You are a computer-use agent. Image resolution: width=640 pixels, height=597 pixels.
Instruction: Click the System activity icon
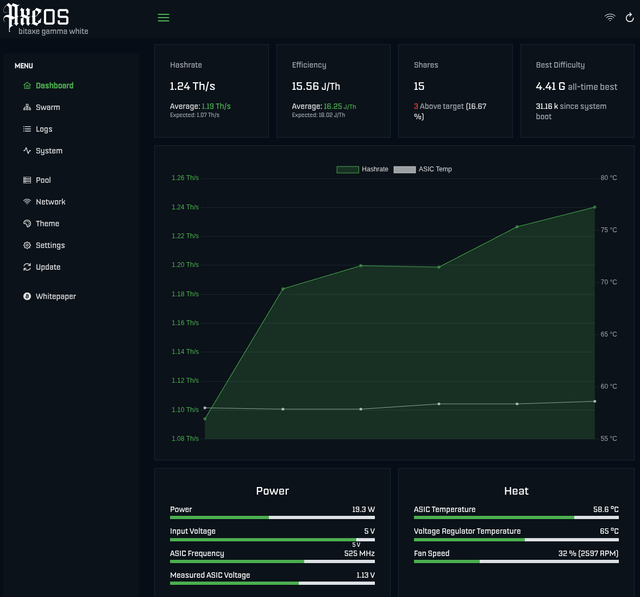click(x=27, y=151)
